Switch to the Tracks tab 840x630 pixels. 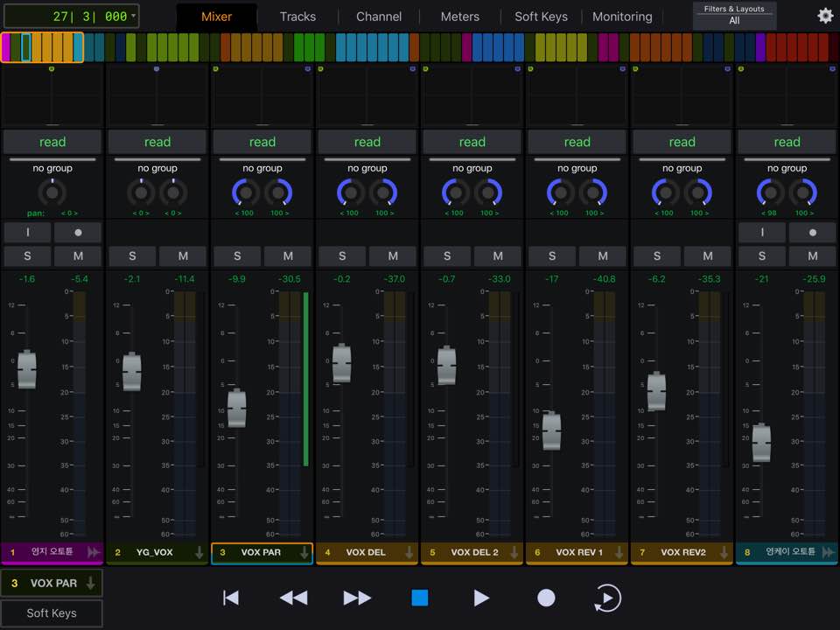coord(297,17)
